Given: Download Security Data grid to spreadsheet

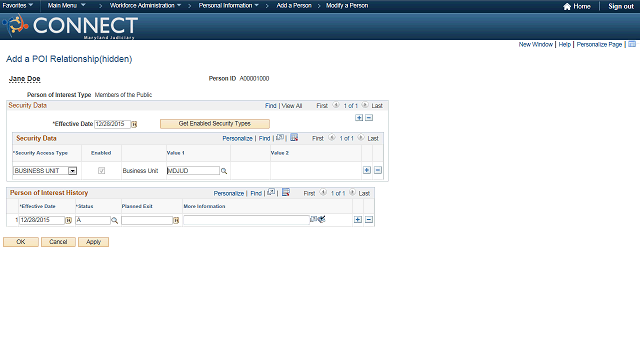Looking at the screenshot, I should (294, 138).
